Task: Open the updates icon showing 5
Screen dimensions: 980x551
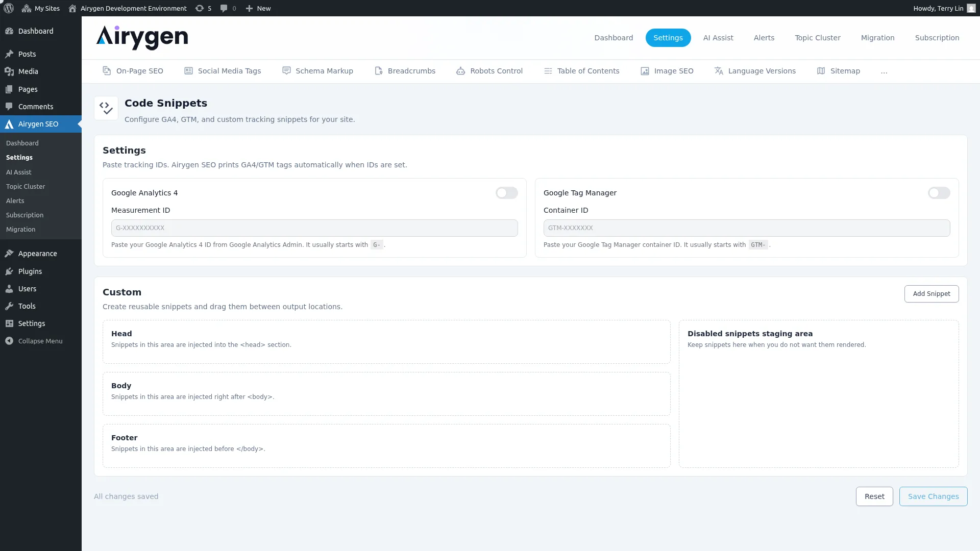Action: pyautogui.click(x=199, y=8)
